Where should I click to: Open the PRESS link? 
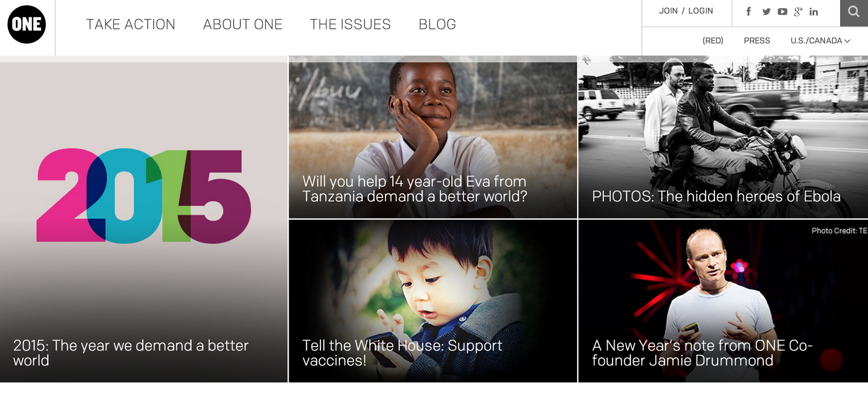(757, 41)
